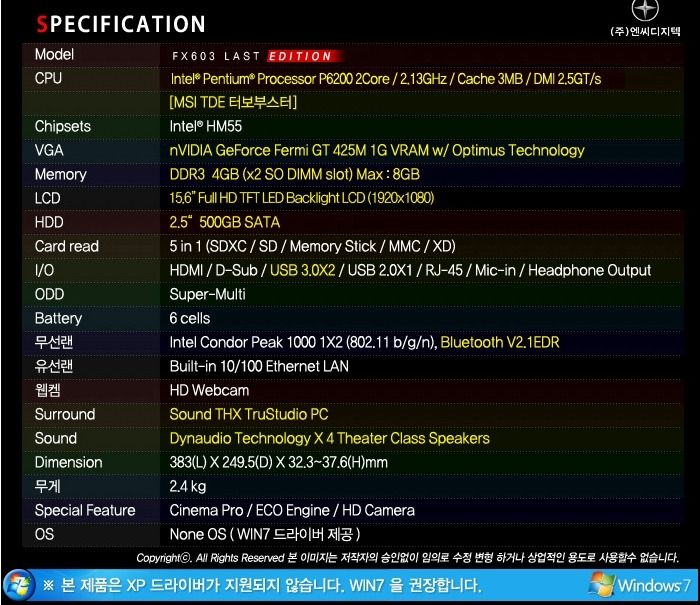Select the HDD row label
Viewport: 700px width, 605px height.
click(49, 222)
